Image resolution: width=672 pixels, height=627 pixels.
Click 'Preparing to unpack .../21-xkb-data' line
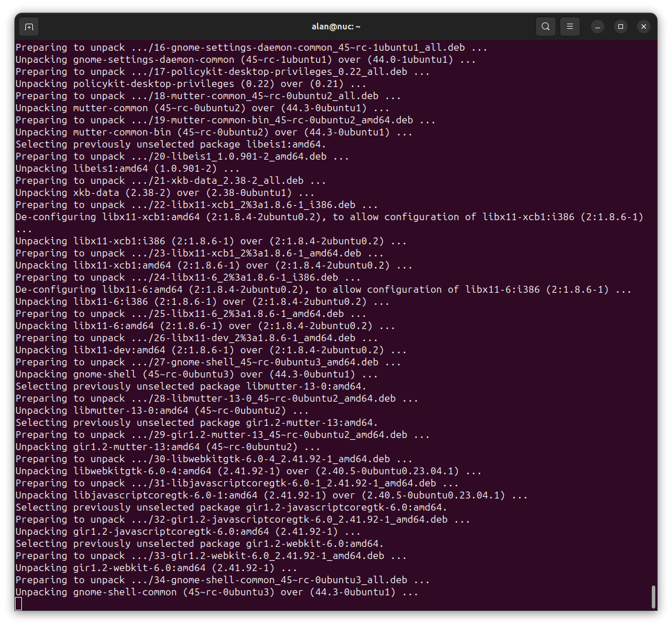171,181
